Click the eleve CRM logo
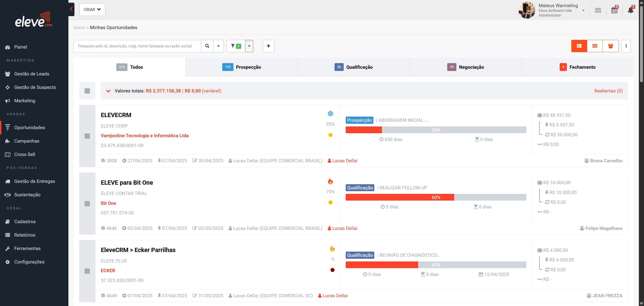This screenshot has height=306, width=644. pos(34,19)
